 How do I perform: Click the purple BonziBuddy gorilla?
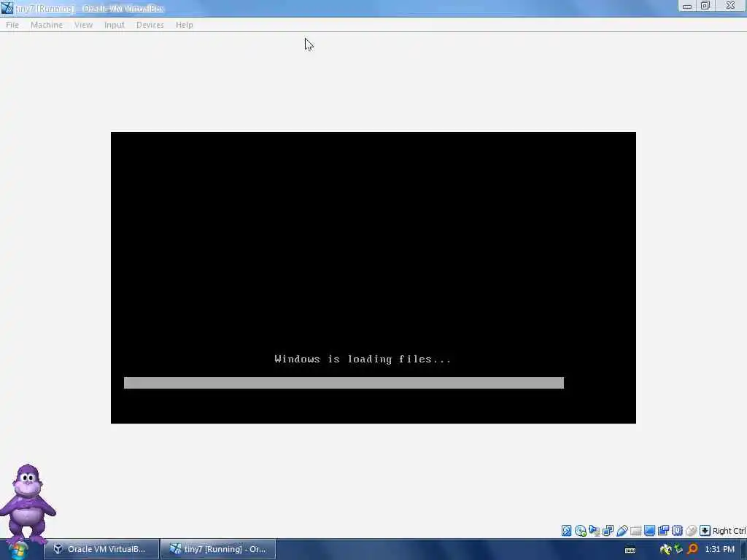[28, 502]
